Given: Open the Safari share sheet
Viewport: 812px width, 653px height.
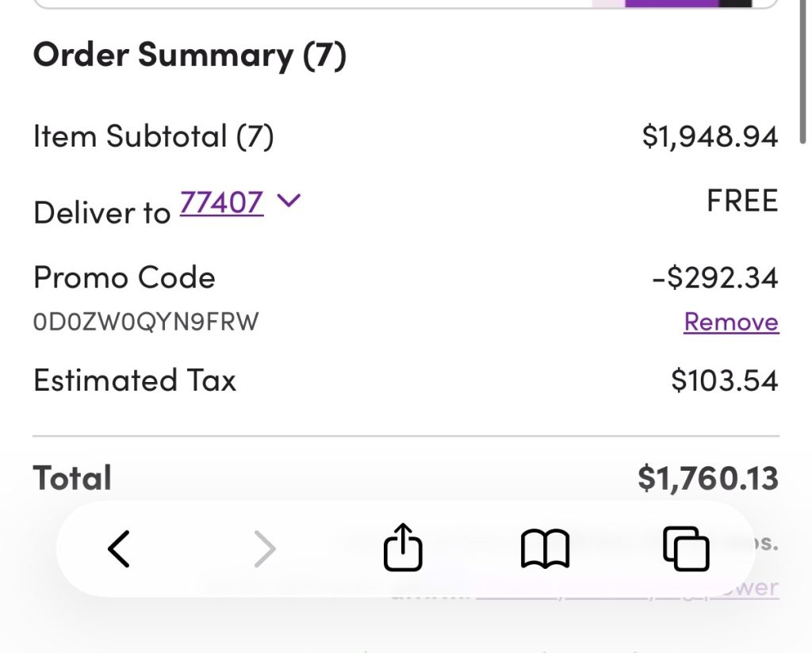Looking at the screenshot, I should 403,547.
